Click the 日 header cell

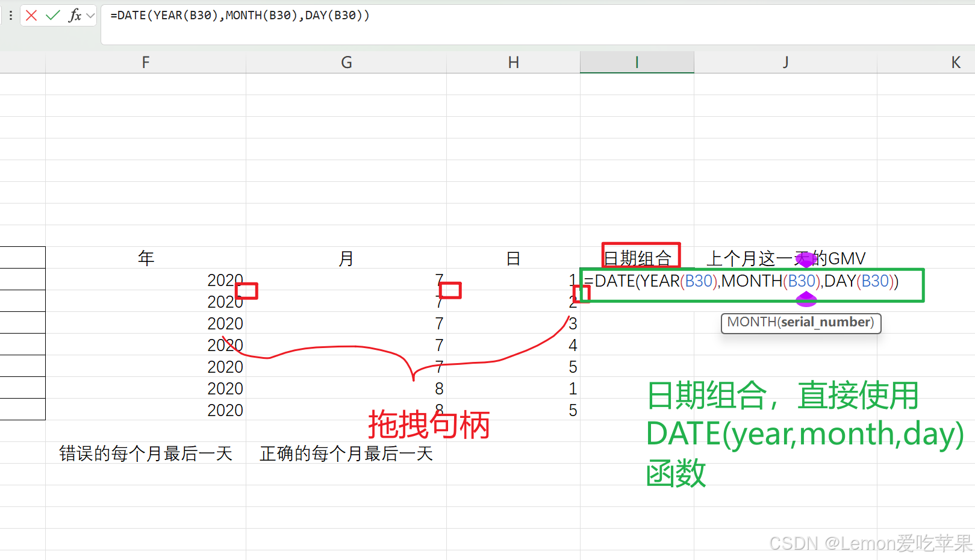[x=513, y=258]
